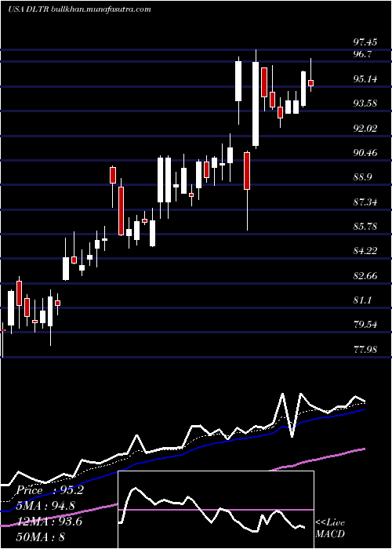Click the 95.14 price axis label
Screen dimensions: 392x549
coord(365,79)
